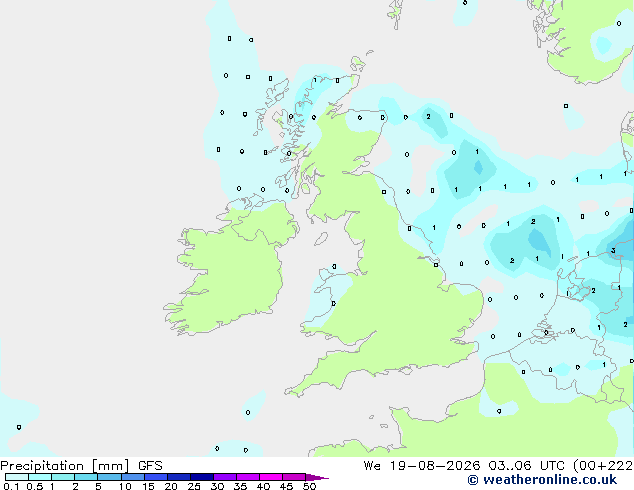Click the 'We 19-08-2026' date text
This screenshot has height=490, width=634.
(422, 466)
